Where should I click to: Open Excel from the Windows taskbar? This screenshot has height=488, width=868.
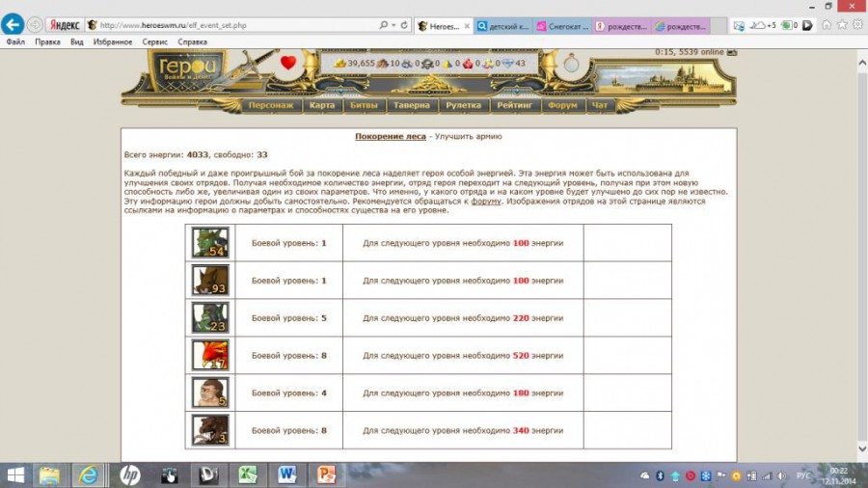point(248,474)
